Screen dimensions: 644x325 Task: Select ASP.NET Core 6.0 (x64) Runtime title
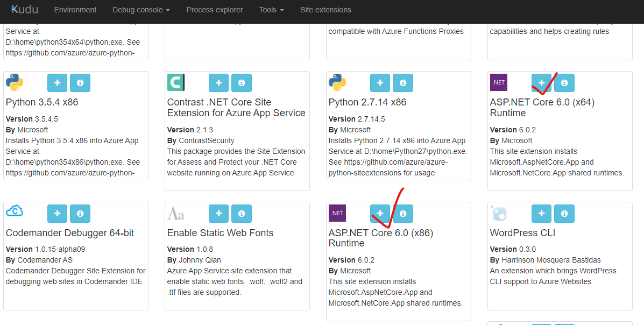pyautogui.click(x=542, y=108)
